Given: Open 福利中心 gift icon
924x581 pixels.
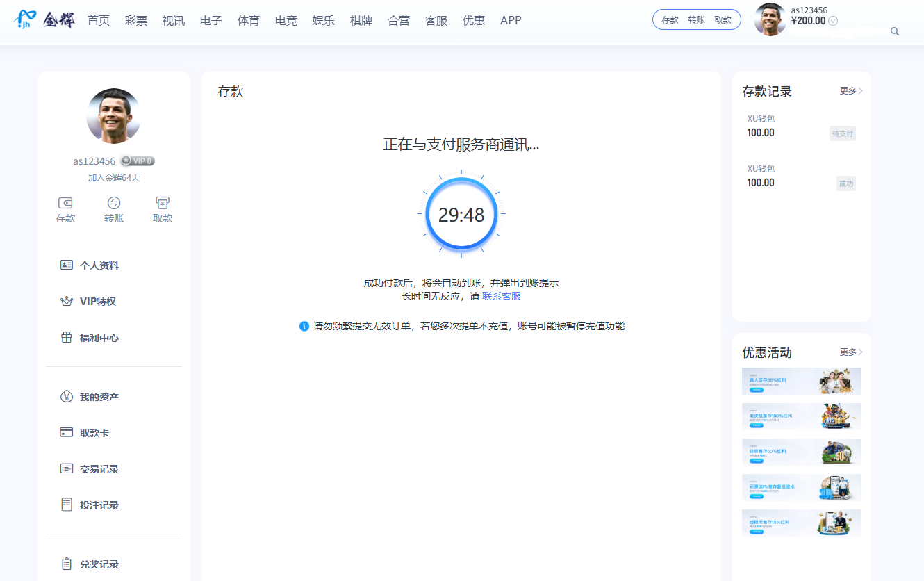Looking at the screenshot, I should pos(67,338).
